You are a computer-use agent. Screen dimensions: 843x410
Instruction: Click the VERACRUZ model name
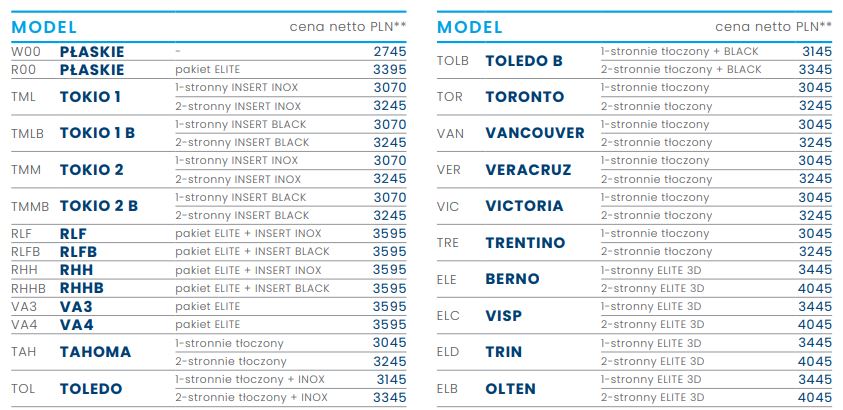pyautogui.click(x=528, y=170)
